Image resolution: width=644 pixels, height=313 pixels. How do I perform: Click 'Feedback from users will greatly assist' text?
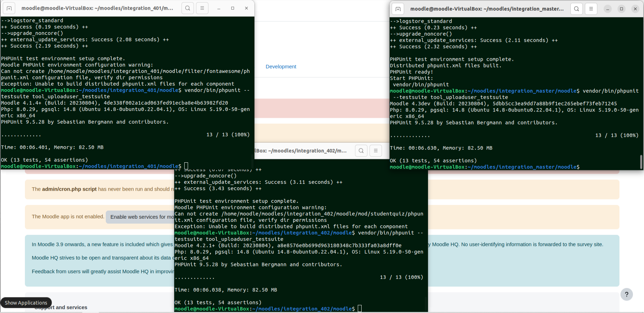coord(103,272)
